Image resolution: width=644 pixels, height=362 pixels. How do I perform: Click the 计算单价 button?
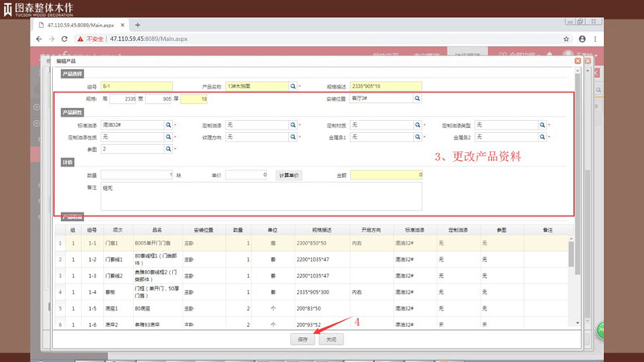coord(288,175)
